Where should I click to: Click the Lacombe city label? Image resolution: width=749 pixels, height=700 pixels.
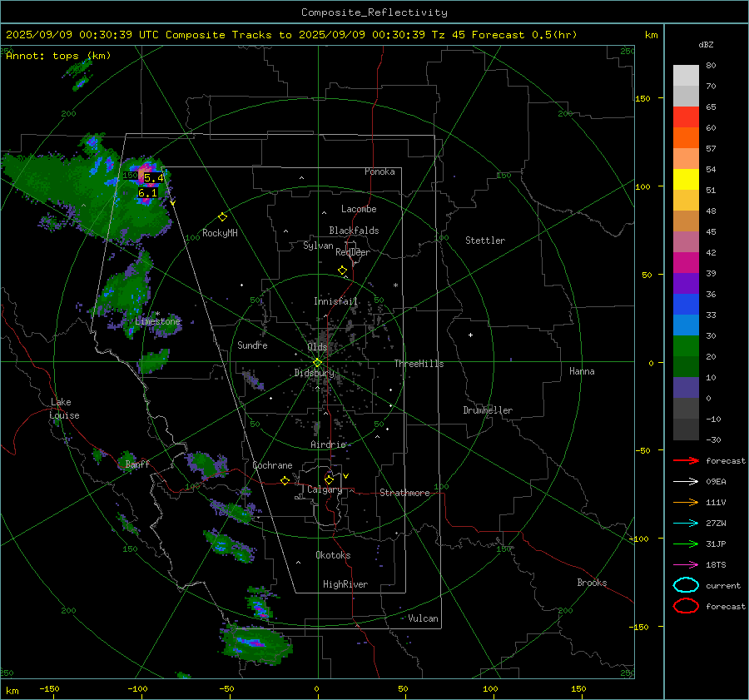point(359,209)
